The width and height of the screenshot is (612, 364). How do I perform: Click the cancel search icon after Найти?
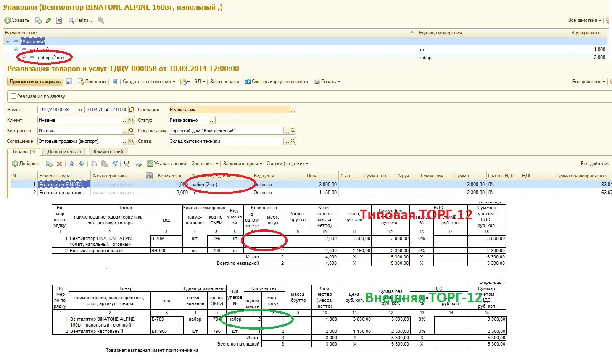101,20
